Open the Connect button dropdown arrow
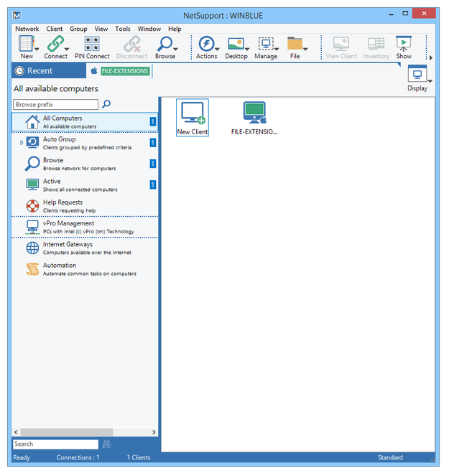This screenshot has height=476, width=449. [67, 49]
